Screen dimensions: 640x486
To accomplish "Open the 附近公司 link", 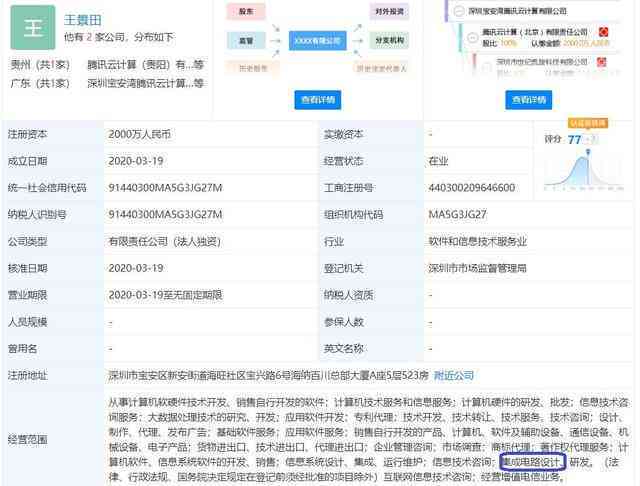I will 453,375.
